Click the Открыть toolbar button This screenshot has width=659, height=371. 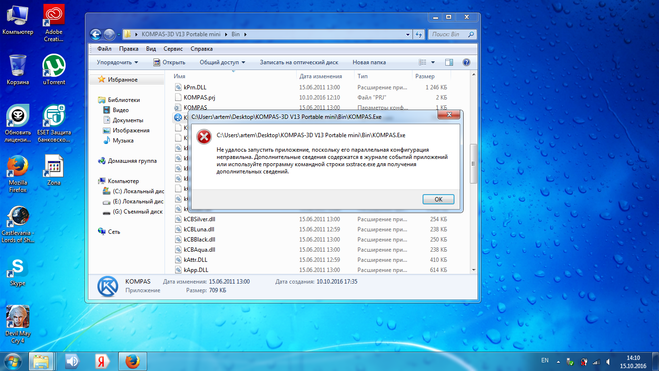pyautogui.click(x=169, y=62)
